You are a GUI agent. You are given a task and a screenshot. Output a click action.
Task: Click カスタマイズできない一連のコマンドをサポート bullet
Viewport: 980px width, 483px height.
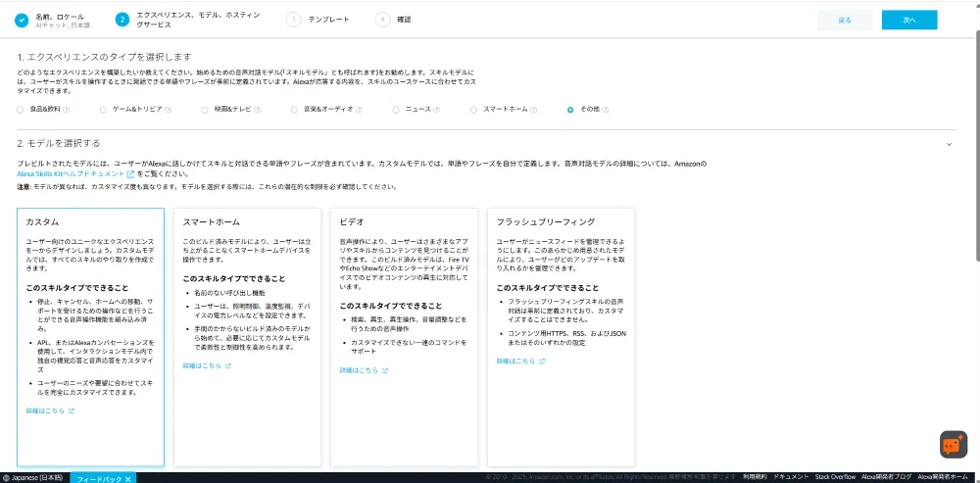click(409, 347)
